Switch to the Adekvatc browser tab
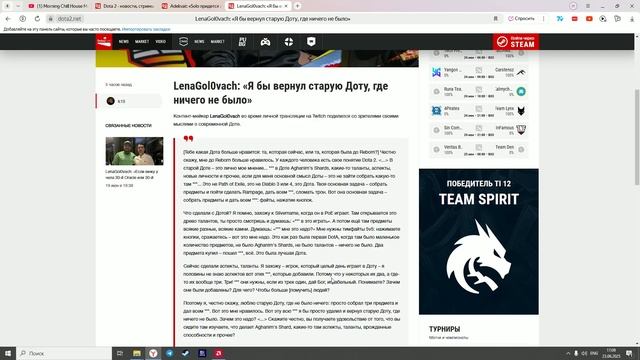This screenshot has height=360, width=640. [x=191, y=6]
